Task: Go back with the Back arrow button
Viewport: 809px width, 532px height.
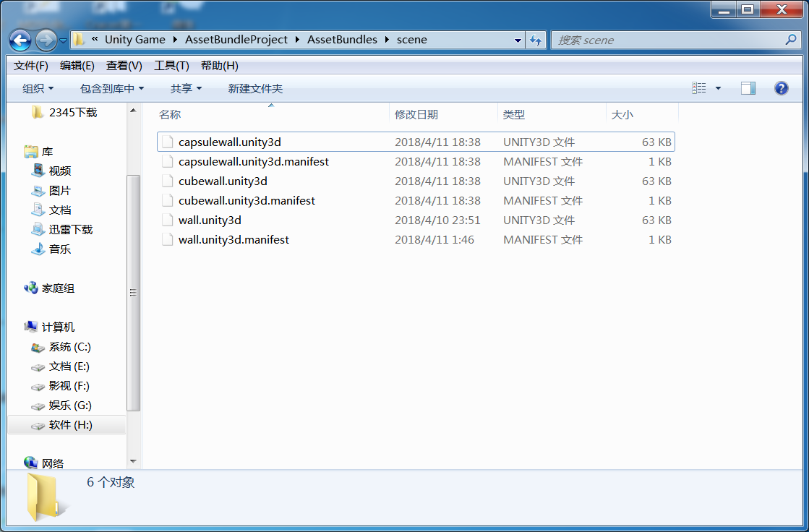Action: coord(20,40)
